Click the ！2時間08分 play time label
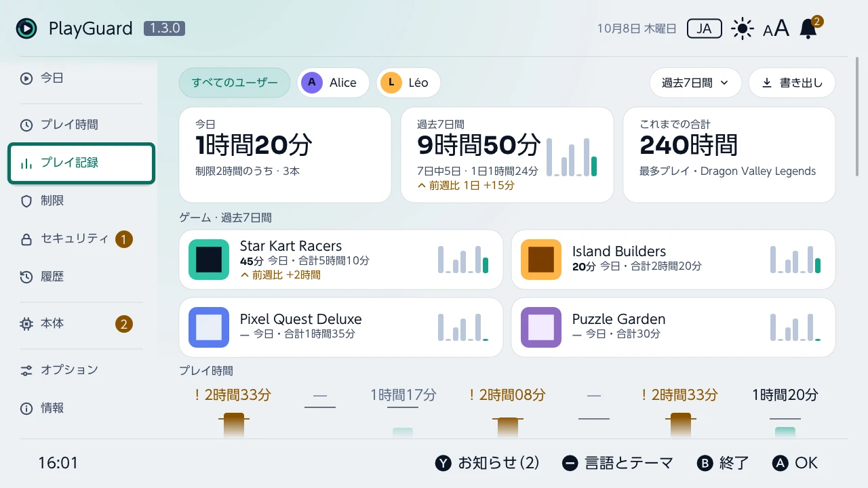 tap(506, 394)
